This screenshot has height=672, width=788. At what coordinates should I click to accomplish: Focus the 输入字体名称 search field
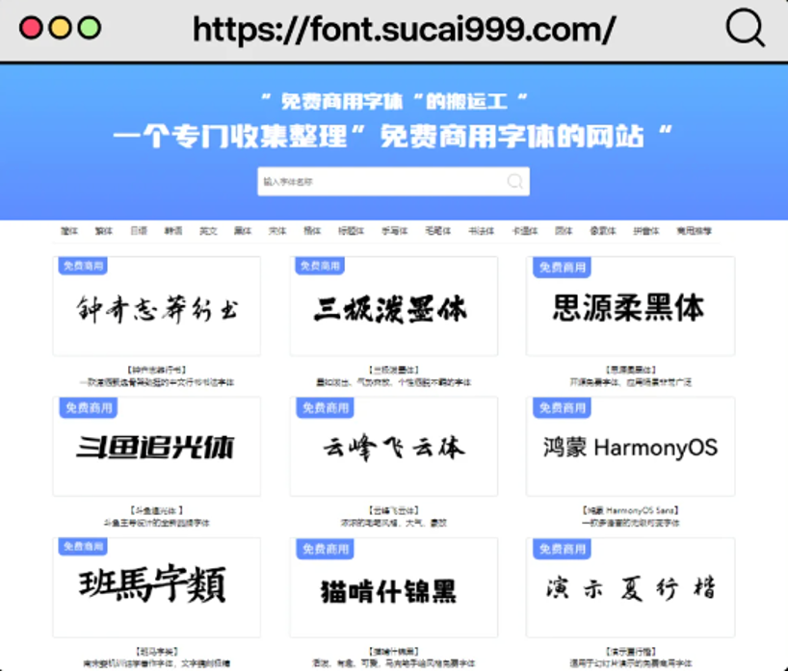pyautogui.click(x=393, y=181)
